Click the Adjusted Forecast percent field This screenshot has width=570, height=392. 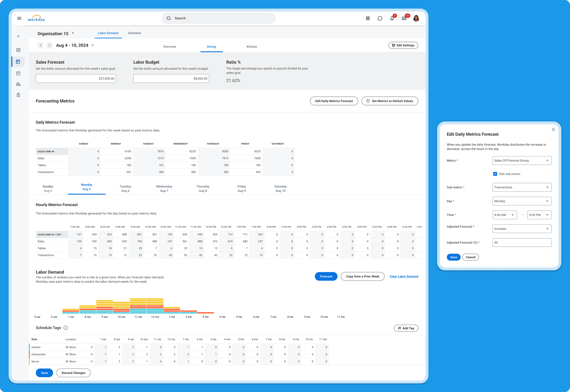(x=522, y=242)
